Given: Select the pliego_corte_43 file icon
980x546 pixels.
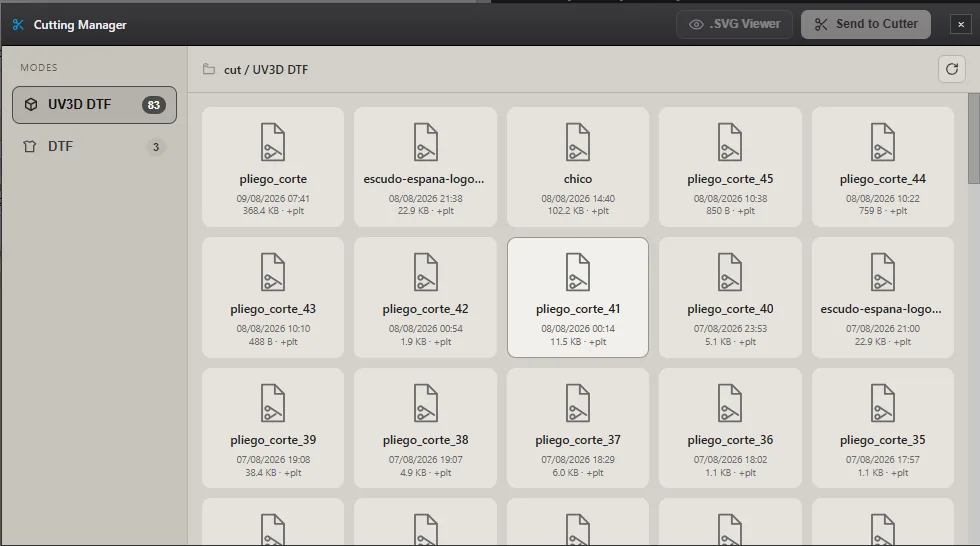Looking at the screenshot, I should (273, 272).
